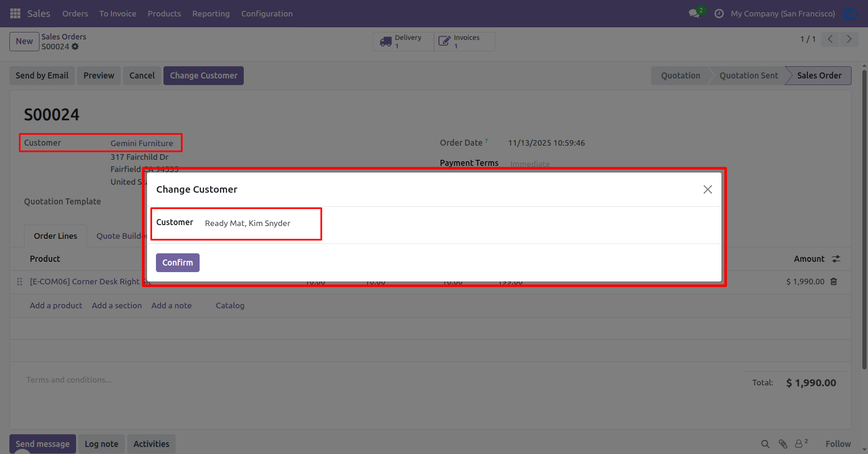Screen dimensions: 868x454
Task: Click Send by Email button
Action: coord(42,76)
